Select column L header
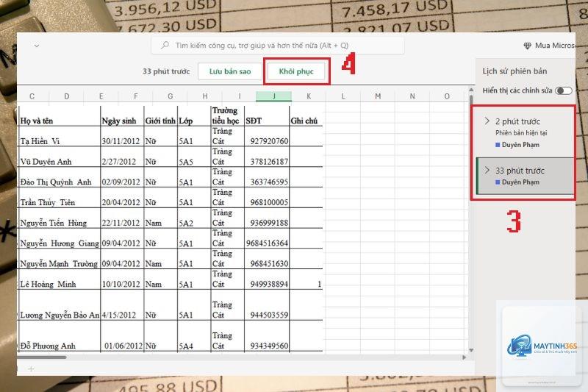 coord(343,96)
